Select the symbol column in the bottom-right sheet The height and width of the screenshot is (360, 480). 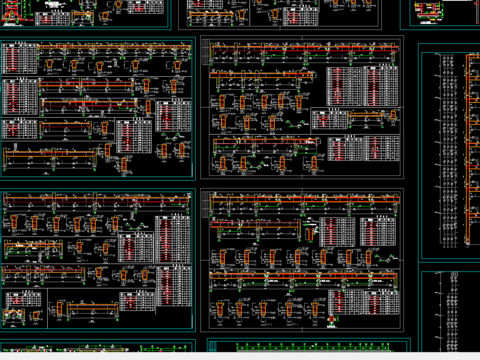click(453, 310)
